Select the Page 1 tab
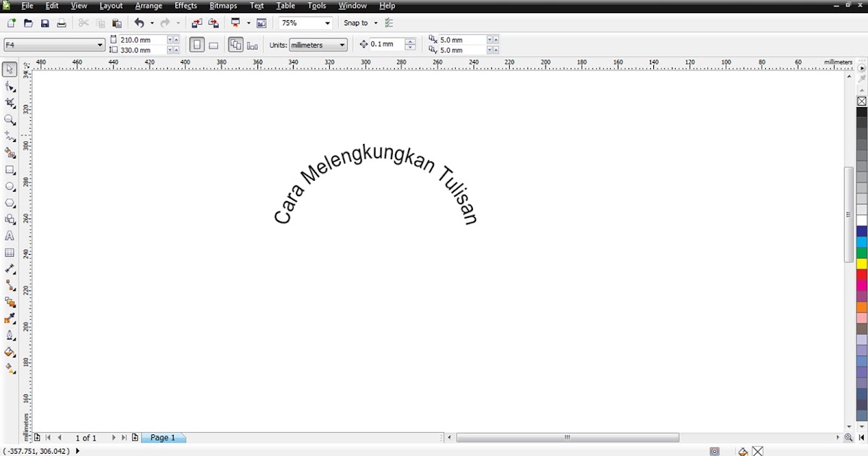 click(x=163, y=437)
